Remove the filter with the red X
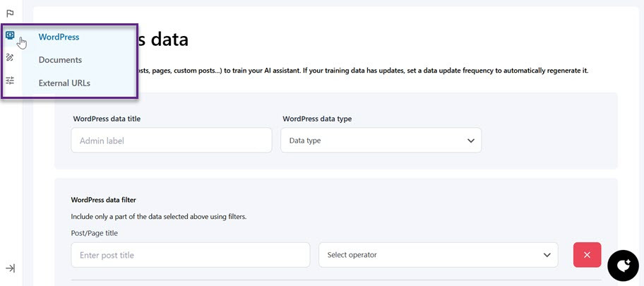 pyautogui.click(x=587, y=255)
